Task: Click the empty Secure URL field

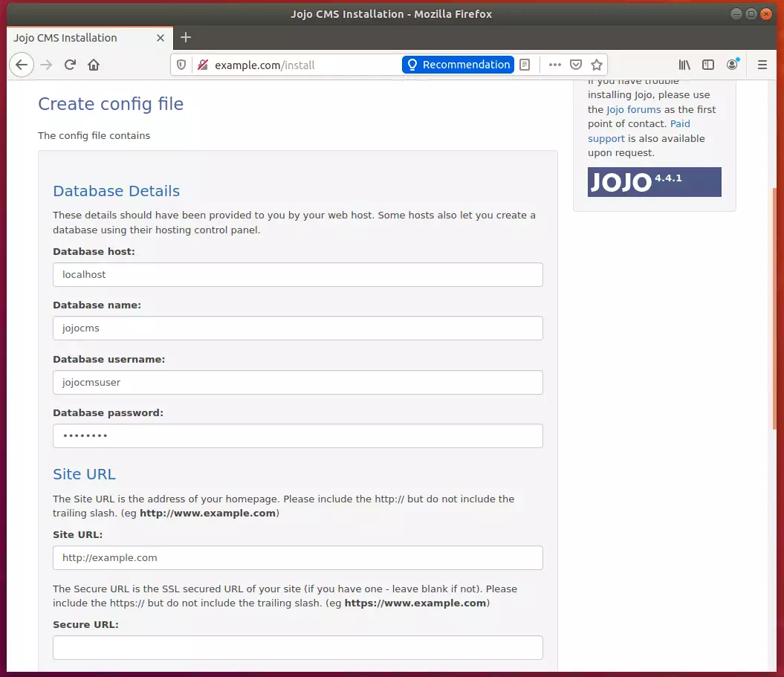Action: click(x=297, y=647)
